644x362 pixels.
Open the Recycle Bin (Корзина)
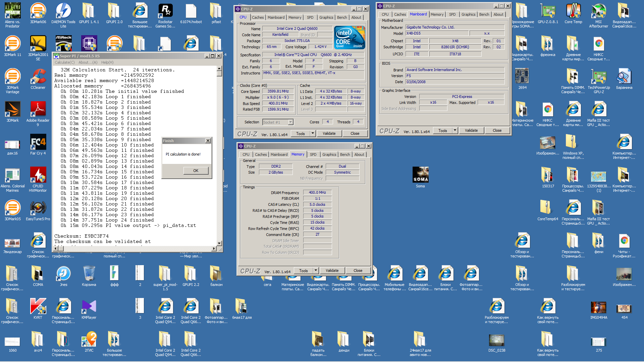click(89, 275)
